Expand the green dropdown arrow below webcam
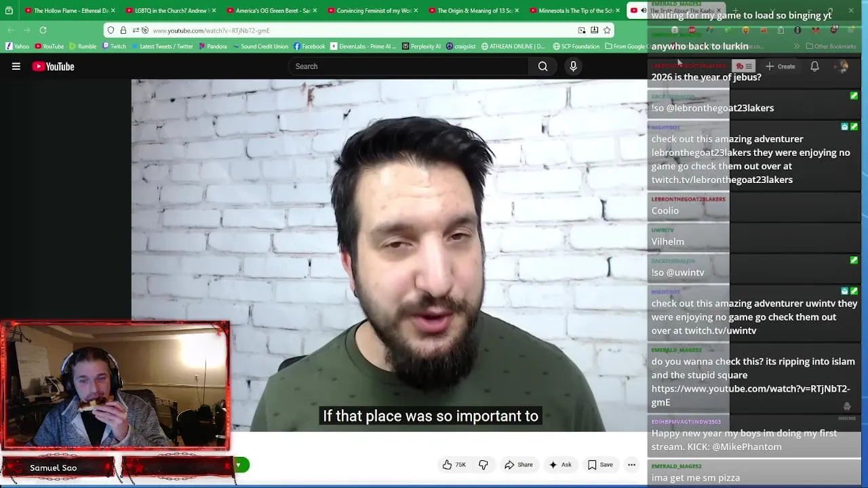Viewport: 868px width, 488px height. 238,465
